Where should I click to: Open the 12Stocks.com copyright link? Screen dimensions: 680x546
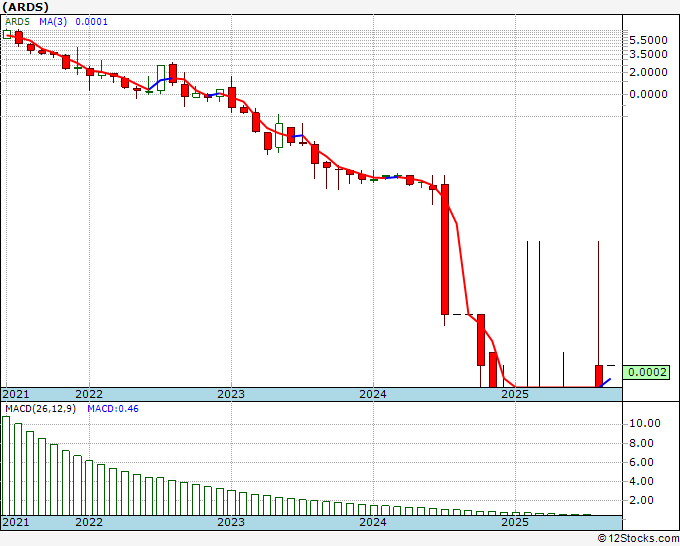(x=638, y=539)
